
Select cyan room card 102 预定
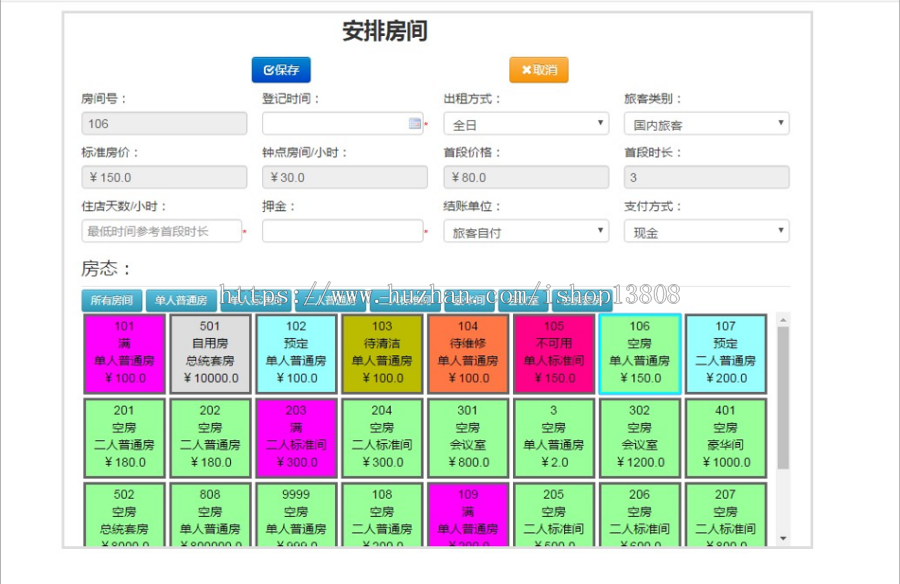coord(296,354)
